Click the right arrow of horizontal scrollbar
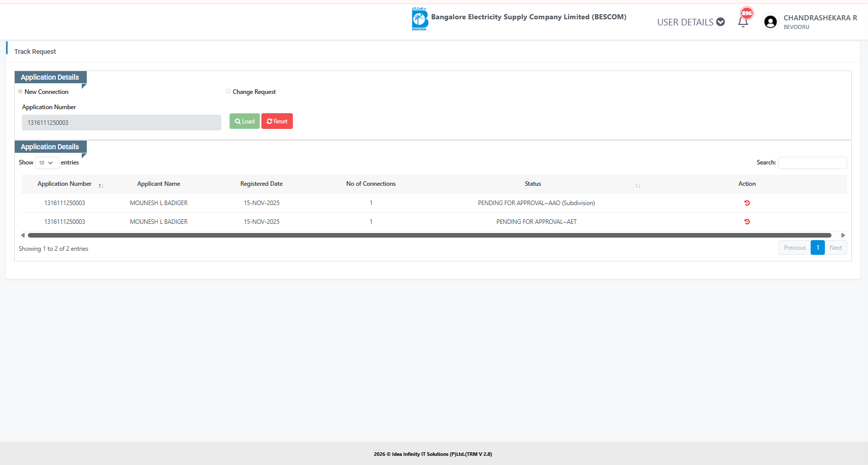 click(x=843, y=235)
